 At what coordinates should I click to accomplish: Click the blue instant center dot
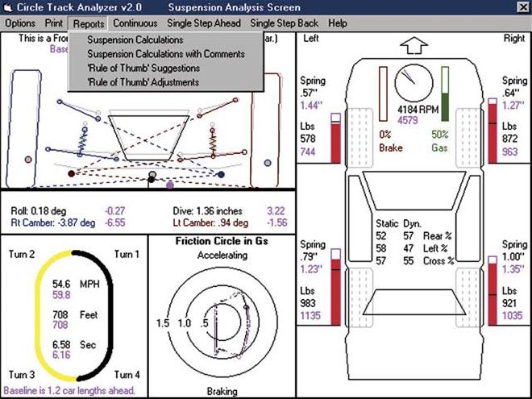click(221, 175)
